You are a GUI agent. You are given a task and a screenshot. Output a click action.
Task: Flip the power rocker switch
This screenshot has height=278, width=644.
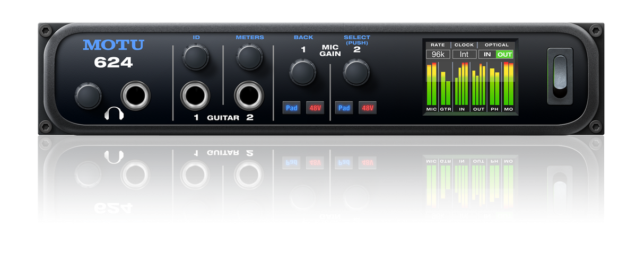coord(560,75)
